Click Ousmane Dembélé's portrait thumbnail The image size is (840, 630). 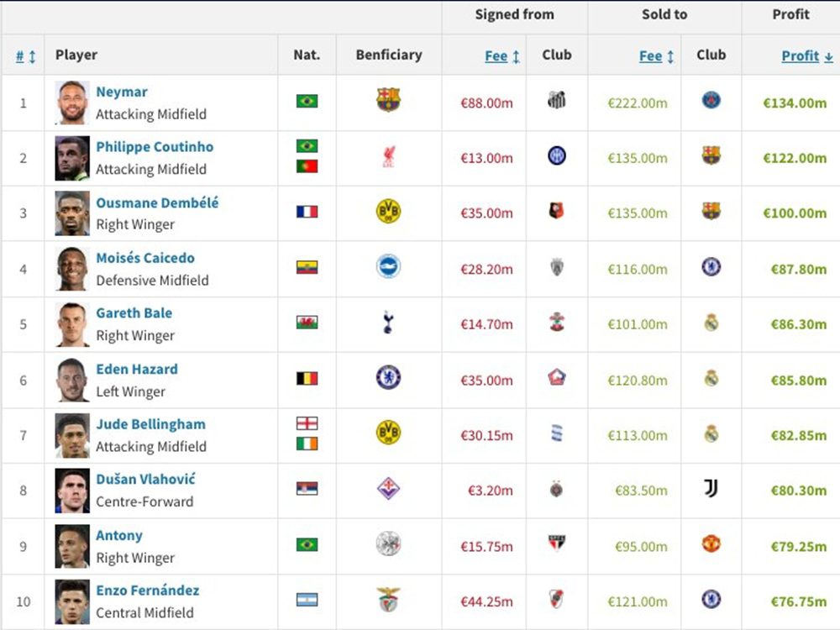point(72,213)
